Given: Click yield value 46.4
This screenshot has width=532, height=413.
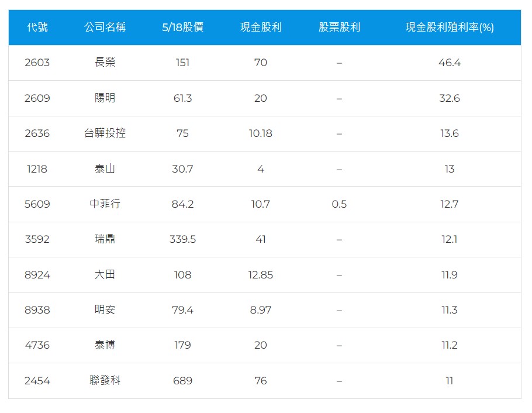Looking at the screenshot, I should [450, 63].
